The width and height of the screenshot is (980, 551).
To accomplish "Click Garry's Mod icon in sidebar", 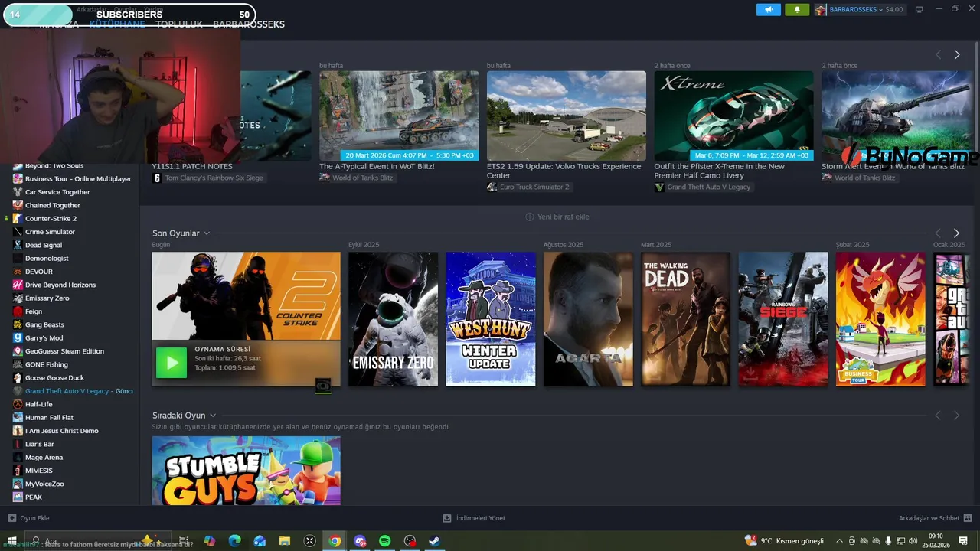I will click(18, 338).
